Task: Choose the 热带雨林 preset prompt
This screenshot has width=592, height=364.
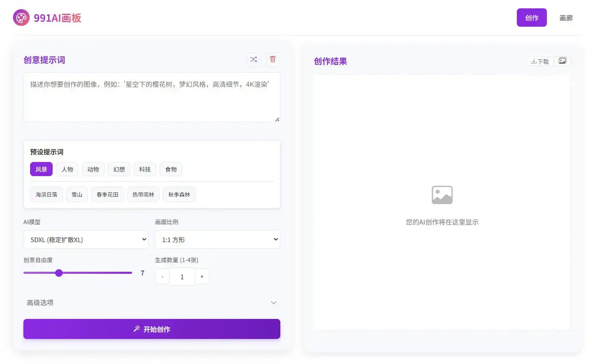Action: 143,195
